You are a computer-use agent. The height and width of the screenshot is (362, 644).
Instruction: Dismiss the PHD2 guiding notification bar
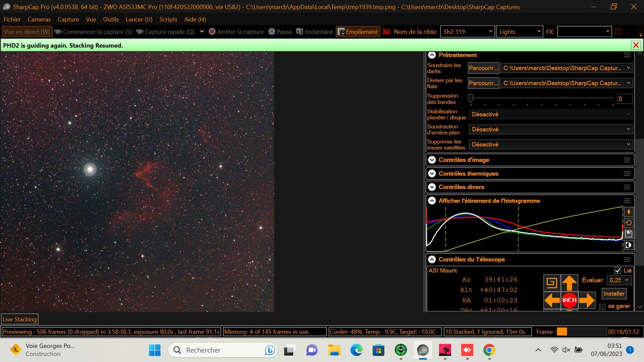tap(636, 45)
